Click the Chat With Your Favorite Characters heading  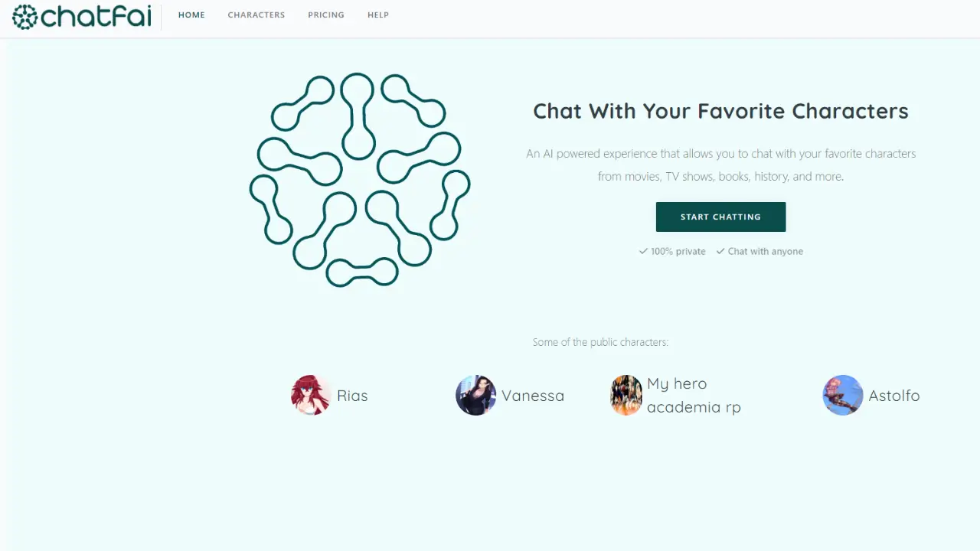(x=720, y=111)
